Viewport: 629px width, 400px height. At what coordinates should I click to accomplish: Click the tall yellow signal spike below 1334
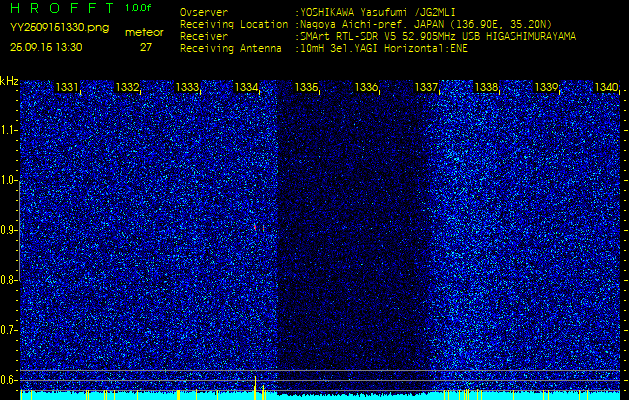[255, 388]
